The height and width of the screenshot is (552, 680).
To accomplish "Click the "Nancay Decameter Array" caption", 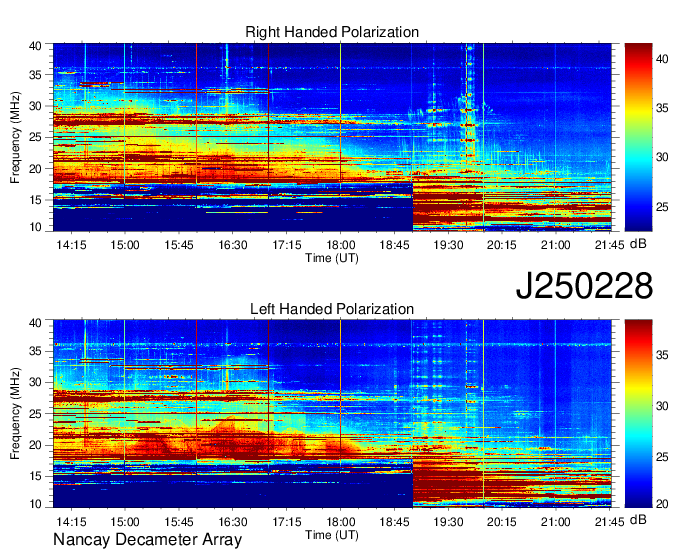I will pyautogui.click(x=147, y=540).
